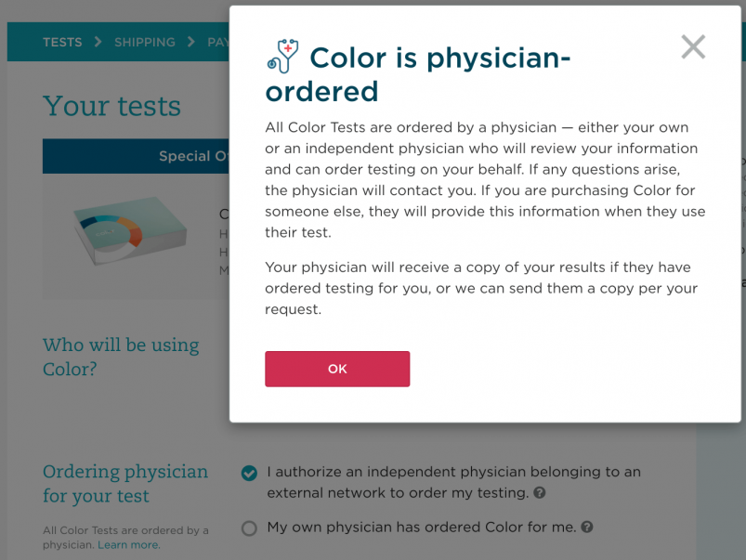Click the help icon after own physician option

click(x=587, y=527)
